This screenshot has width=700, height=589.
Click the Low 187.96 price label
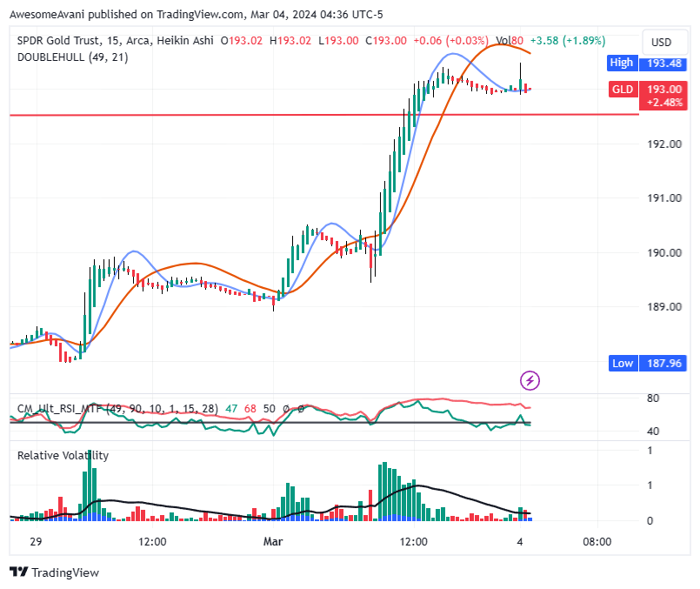pos(647,363)
